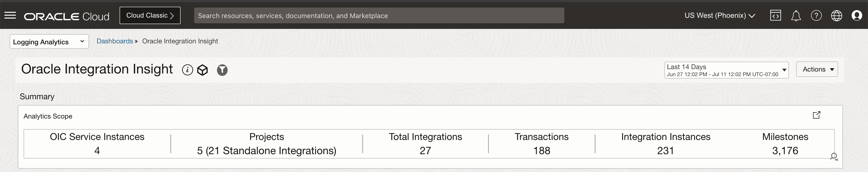868x172 pixels.
Task: Expand the Logging Analytics dropdown
Action: tap(49, 42)
